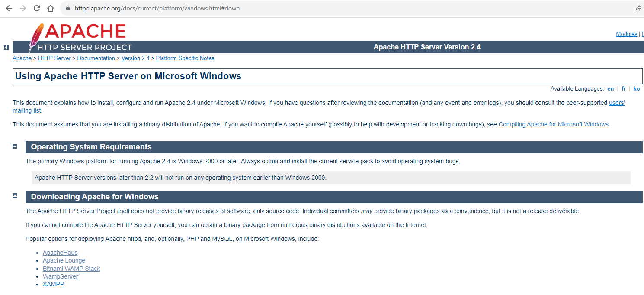This screenshot has width=644, height=295.
Task: Click Apache HTTP Server Version 2.4 banner text
Action: click(427, 47)
